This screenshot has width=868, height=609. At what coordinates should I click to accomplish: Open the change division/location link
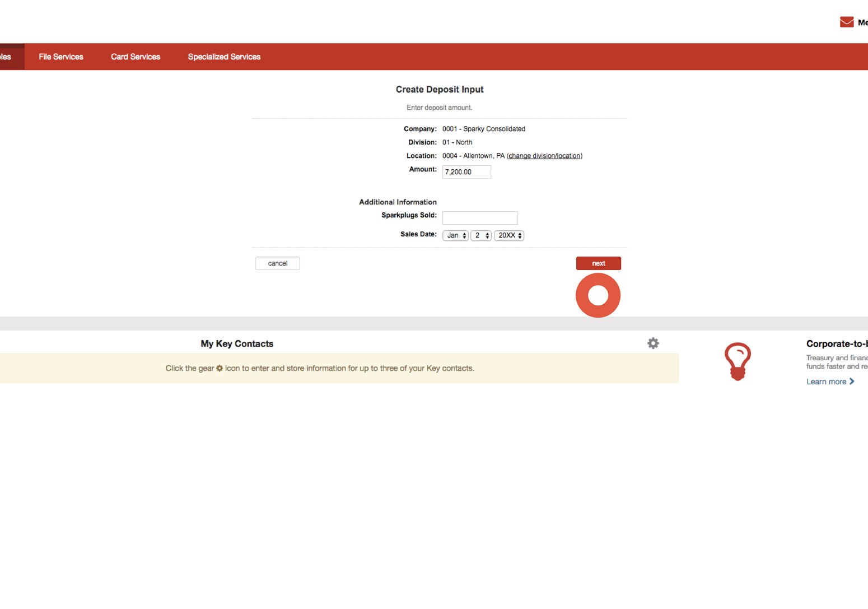[x=544, y=156]
